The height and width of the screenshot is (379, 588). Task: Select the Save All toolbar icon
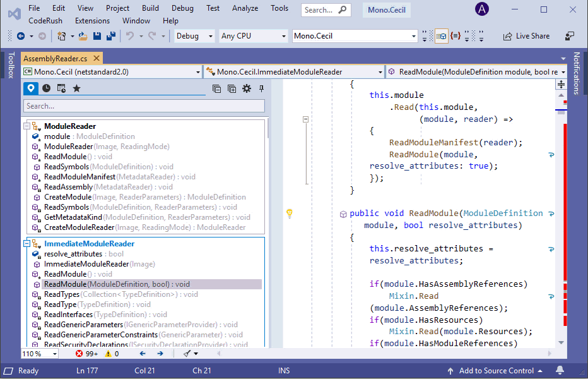pyautogui.click(x=112, y=36)
